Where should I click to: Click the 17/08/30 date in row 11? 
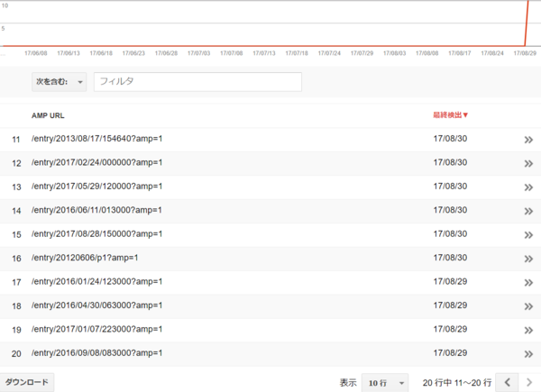[x=450, y=139]
